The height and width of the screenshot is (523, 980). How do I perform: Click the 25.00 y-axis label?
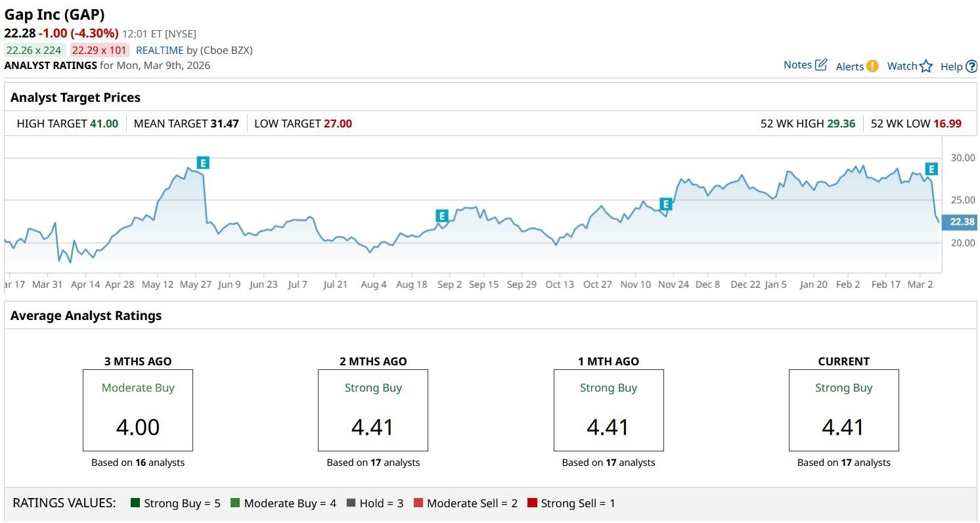click(x=963, y=200)
